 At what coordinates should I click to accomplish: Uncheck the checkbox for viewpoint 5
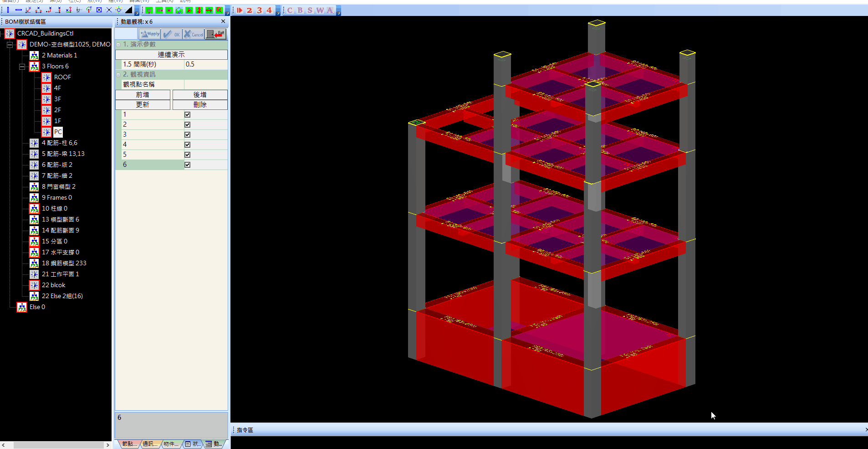187,155
